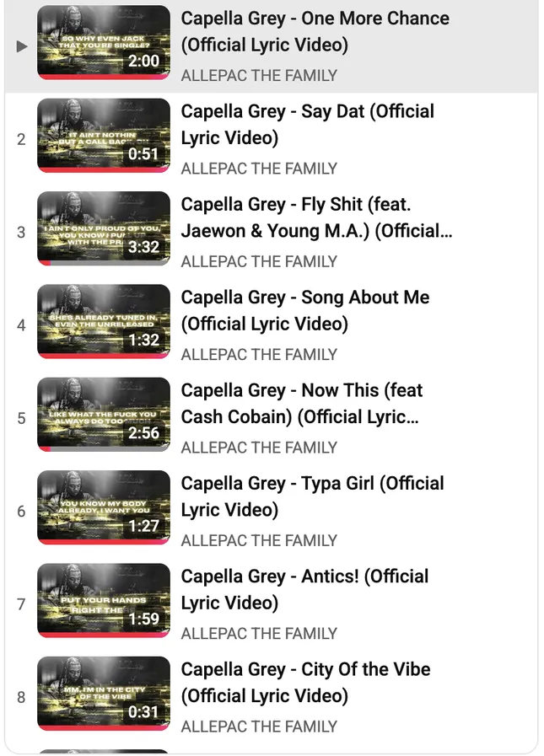Select title Capella Grey - One More Chance

pos(315,32)
